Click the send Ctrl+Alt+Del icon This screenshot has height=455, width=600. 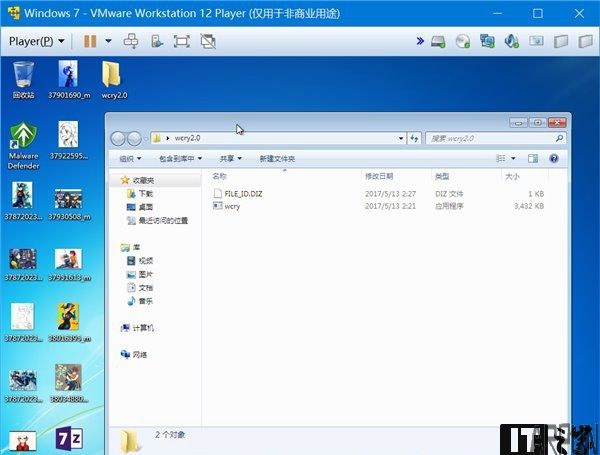pyautogui.click(x=130, y=41)
